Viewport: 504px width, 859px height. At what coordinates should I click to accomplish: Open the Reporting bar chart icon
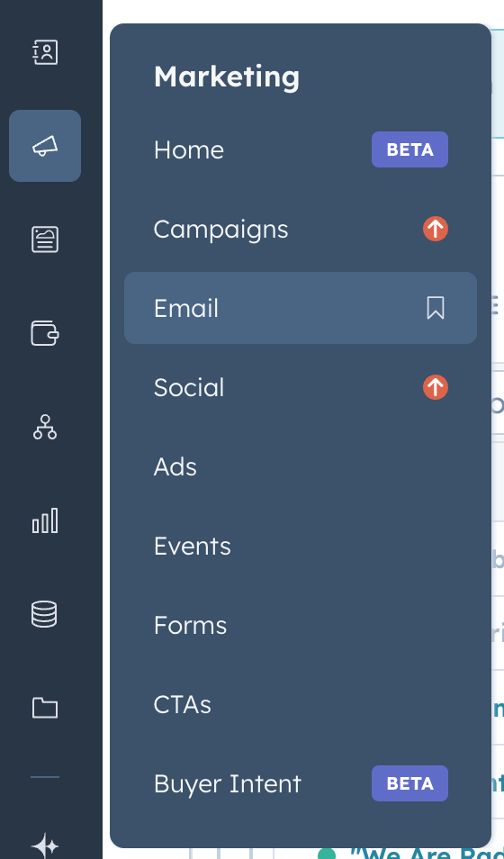(x=45, y=520)
